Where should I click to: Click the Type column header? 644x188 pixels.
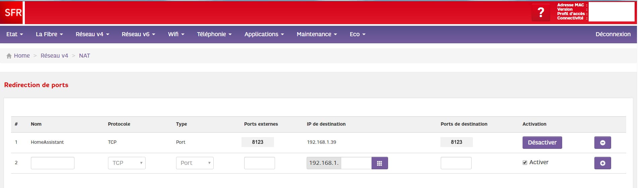pyautogui.click(x=181, y=124)
